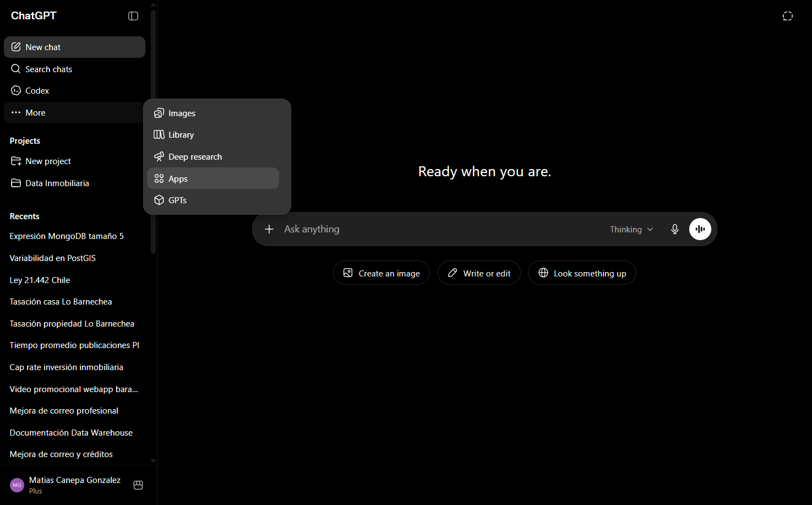This screenshot has height=505, width=812.
Task: Click the microphone dictation icon
Action: click(x=675, y=229)
